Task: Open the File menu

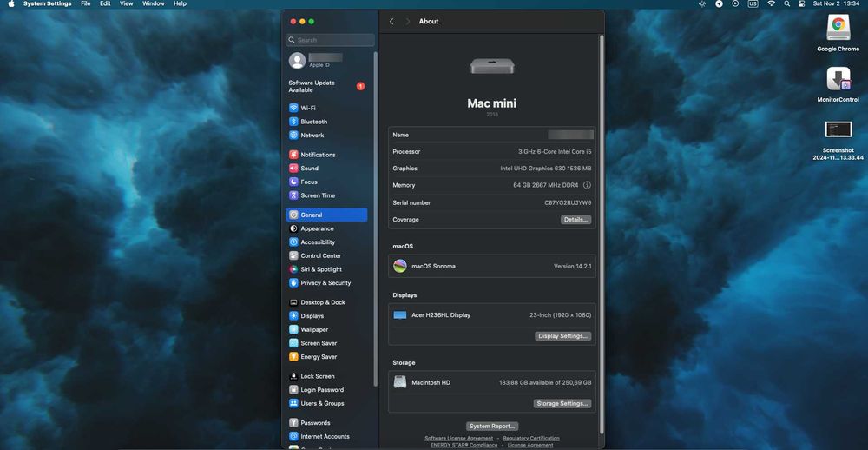Action: pos(86,3)
